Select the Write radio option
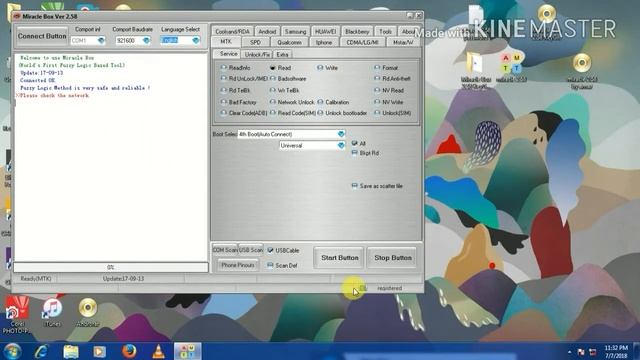This screenshot has height=360, width=640. click(320, 68)
